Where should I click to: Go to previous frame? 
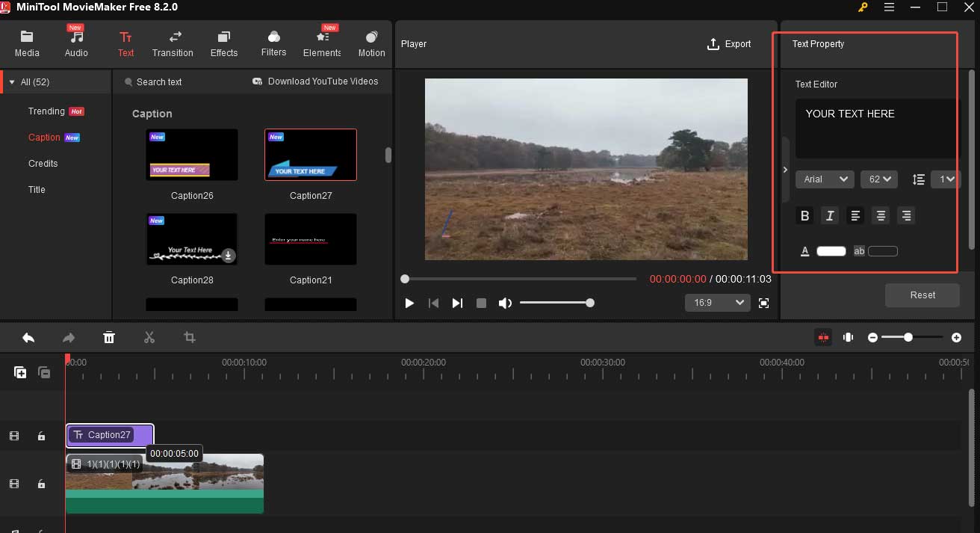coord(433,303)
